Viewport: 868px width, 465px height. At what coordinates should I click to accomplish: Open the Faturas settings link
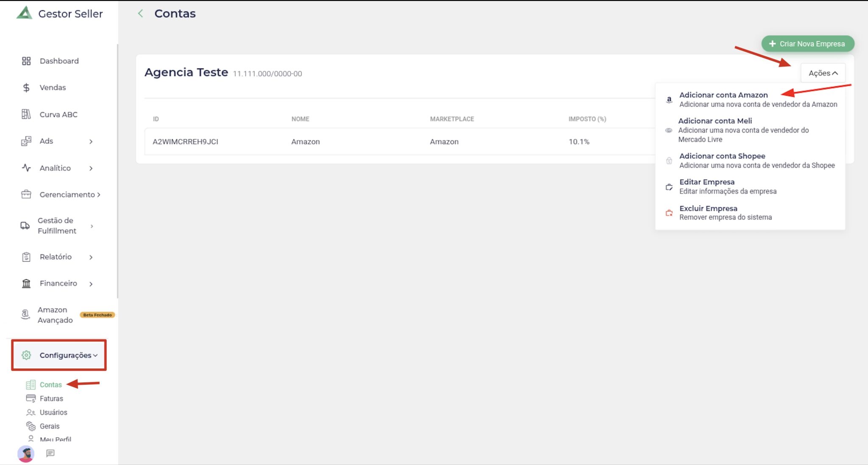(x=51, y=398)
